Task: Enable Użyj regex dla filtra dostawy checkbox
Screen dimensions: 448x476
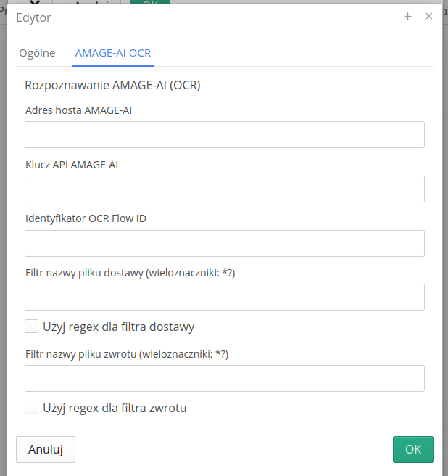Action: [31, 327]
